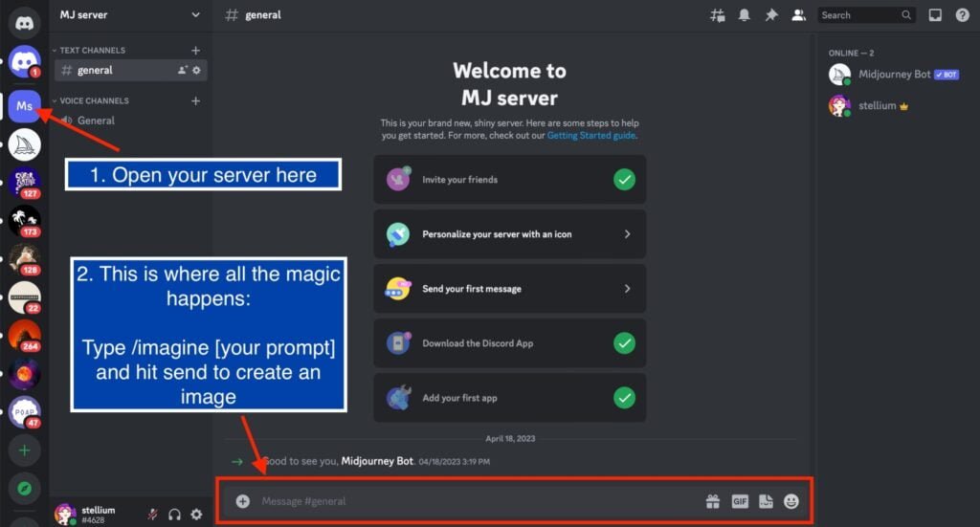Click the general channel title in header
The height and width of the screenshot is (527, 980).
pos(262,15)
